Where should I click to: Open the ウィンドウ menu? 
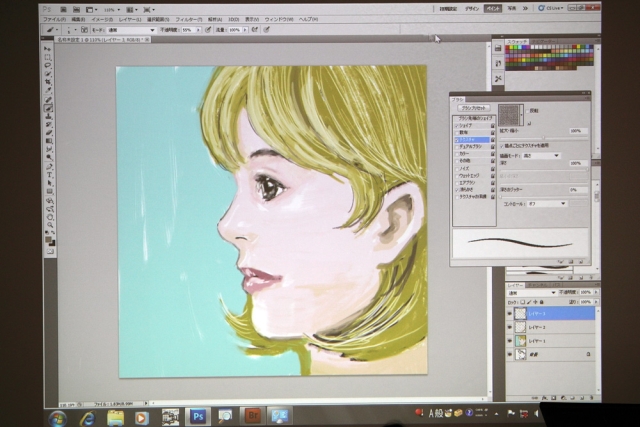279,19
